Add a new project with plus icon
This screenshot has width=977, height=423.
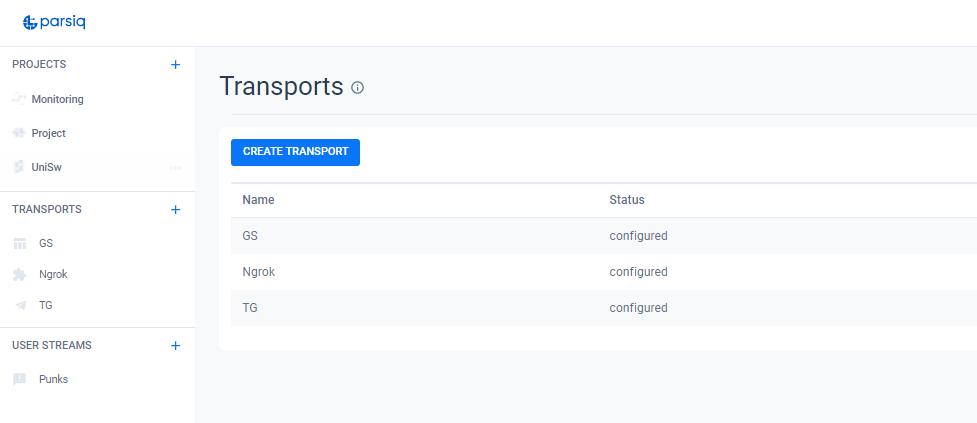click(x=176, y=65)
